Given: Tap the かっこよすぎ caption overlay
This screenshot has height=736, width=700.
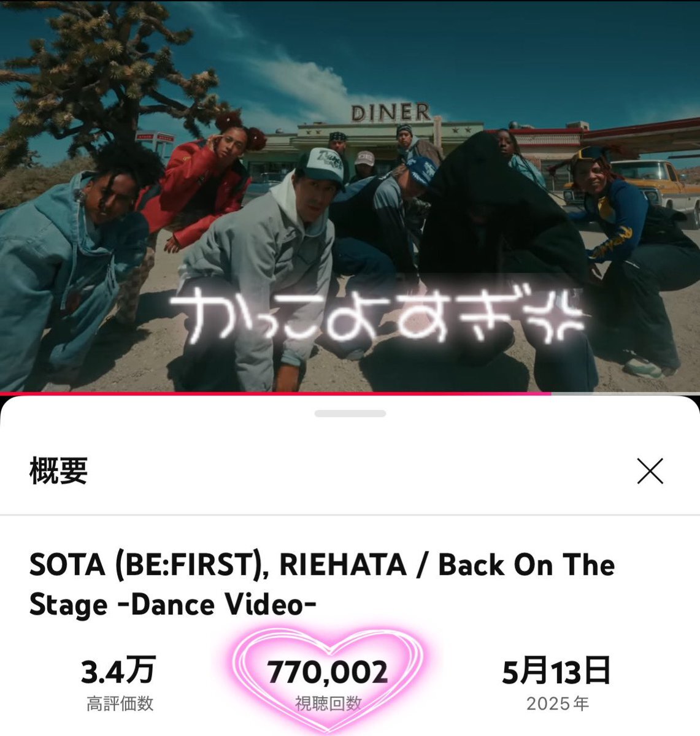Looking at the screenshot, I should click(x=375, y=318).
